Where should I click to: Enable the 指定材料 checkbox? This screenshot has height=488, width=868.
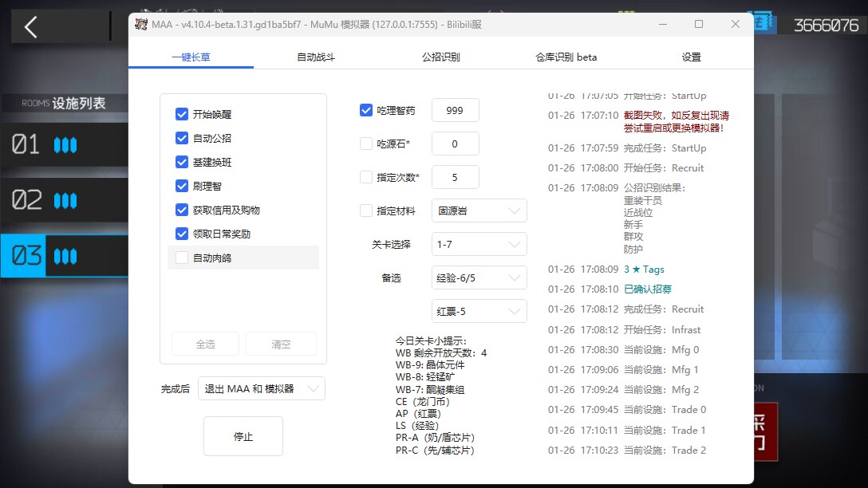(x=366, y=211)
